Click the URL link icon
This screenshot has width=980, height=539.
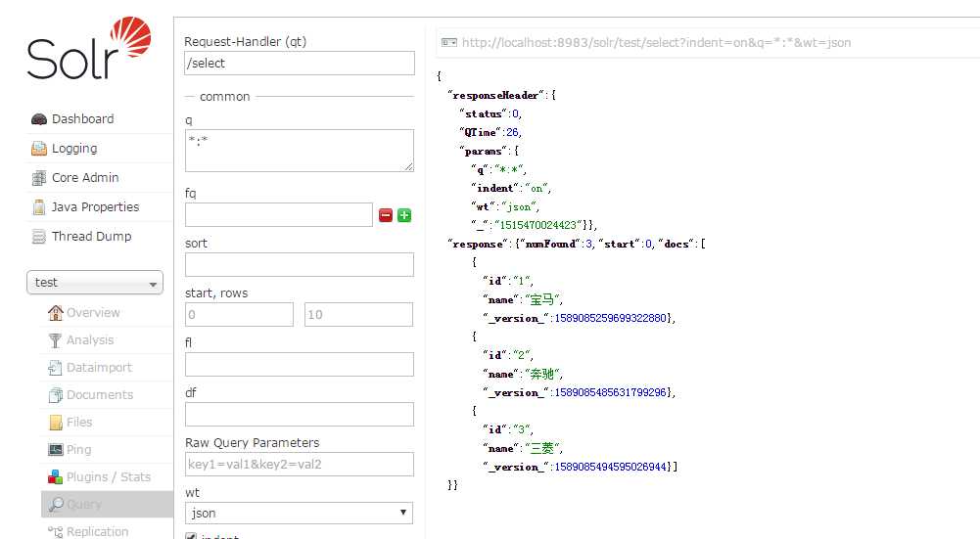448,42
